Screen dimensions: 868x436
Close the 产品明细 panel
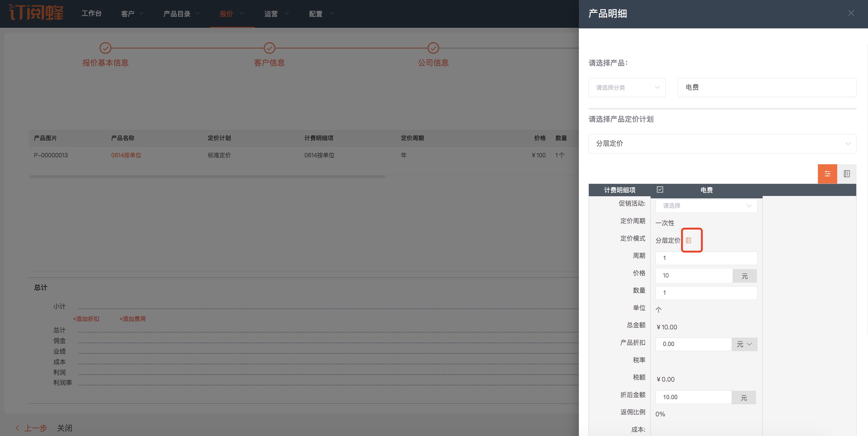pyautogui.click(x=851, y=13)
